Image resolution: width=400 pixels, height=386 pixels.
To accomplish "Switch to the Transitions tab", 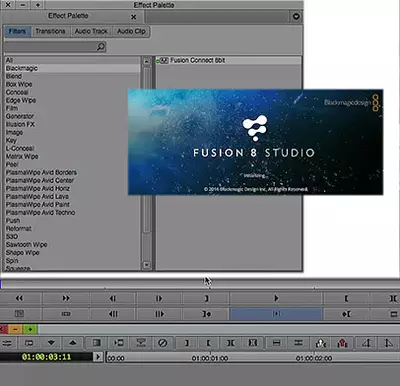I will pos(50,31).
